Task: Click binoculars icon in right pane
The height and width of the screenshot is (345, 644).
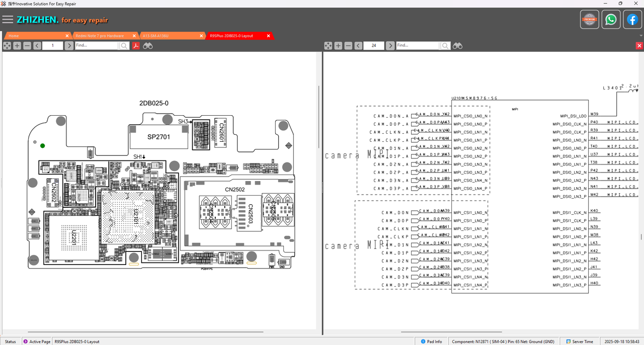Action: [457, 46]
